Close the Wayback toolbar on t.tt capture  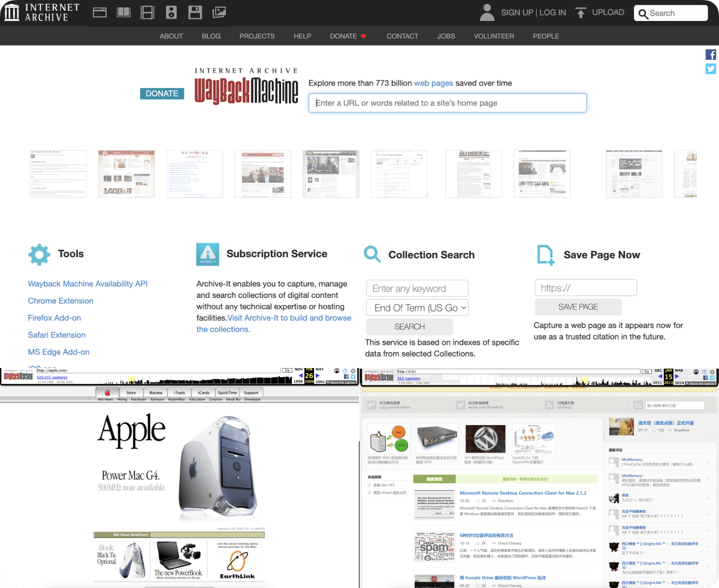[712, 372]
